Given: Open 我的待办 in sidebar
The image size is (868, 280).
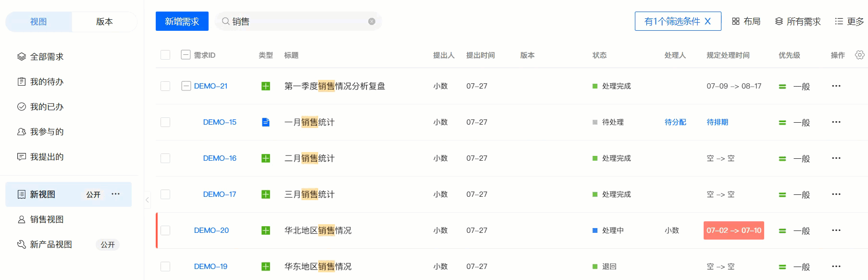Looking at the screenshot, I should [x=47, y=82].
